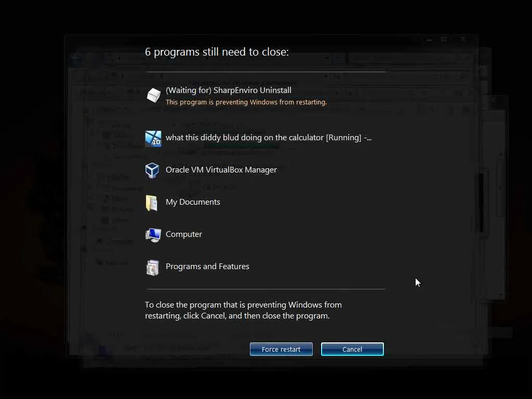The image size is (532, 399).
Task: Click the running VirtualBox VM icon
Action: [153, 138]
